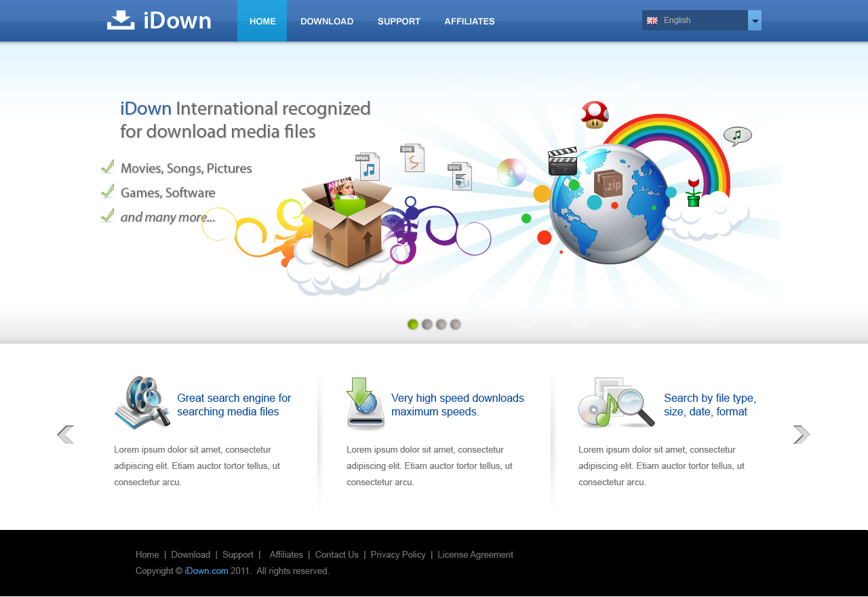Open the DOWNLOAD menu item
Image resolution: width=868 pixels, height=597 pixels.
click(x=327, y=21)
